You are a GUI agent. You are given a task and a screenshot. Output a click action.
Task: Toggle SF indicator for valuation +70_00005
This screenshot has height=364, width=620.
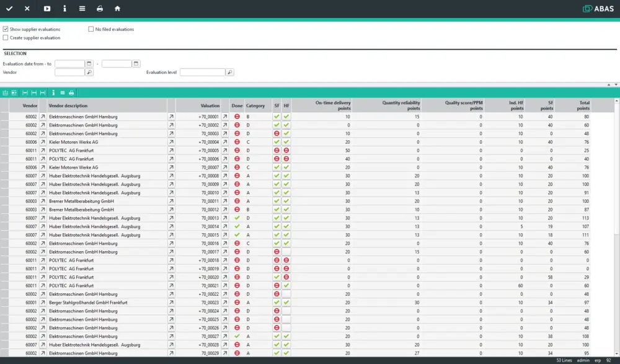tap(277, 150)
